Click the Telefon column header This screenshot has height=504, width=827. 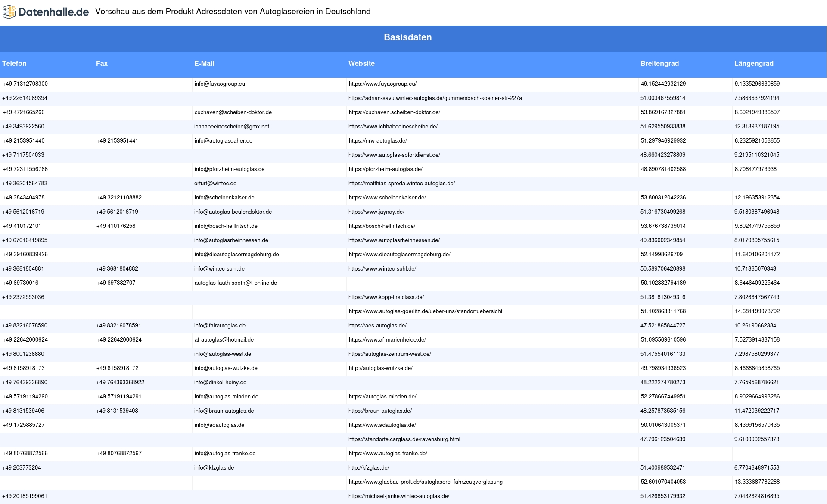(14, 63)
